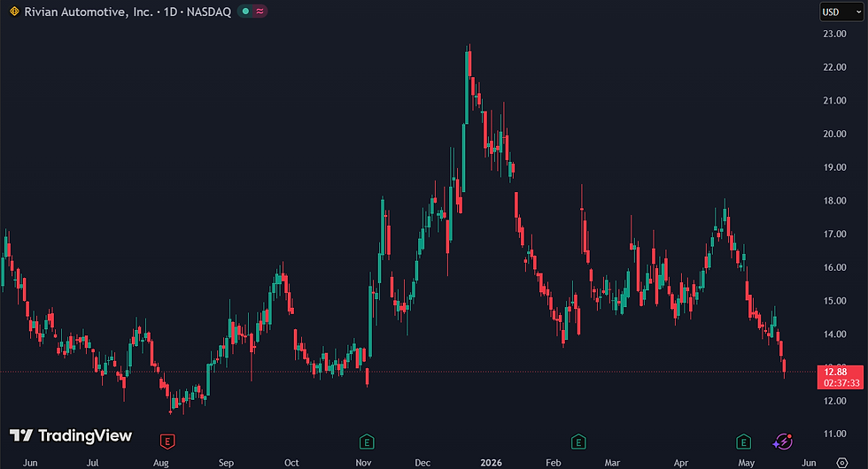This screenshot has height=469, width=868.
Task: Click the 21.00 price axis label
Action: [x=834, y=100]
